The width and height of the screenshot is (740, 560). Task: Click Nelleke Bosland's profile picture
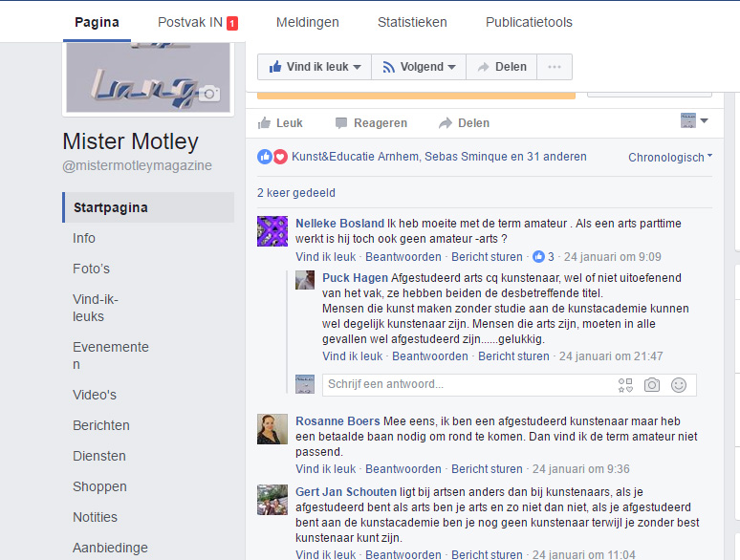tap(272, 231)
